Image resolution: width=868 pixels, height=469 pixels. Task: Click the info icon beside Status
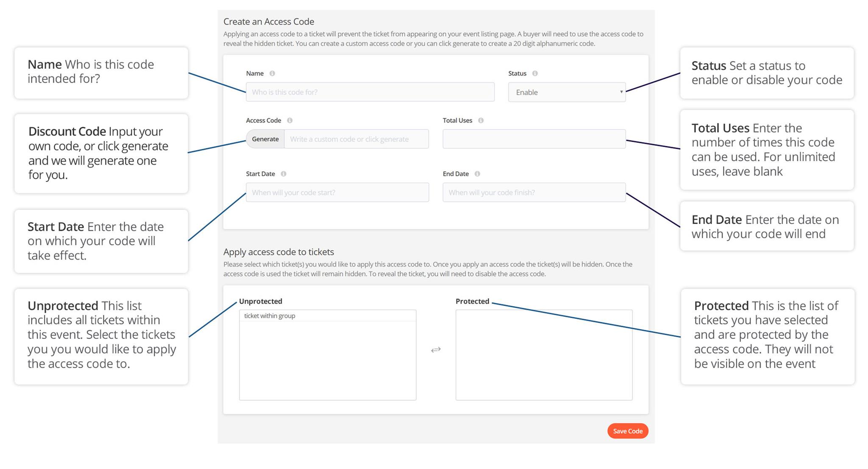tap(535, 73)
